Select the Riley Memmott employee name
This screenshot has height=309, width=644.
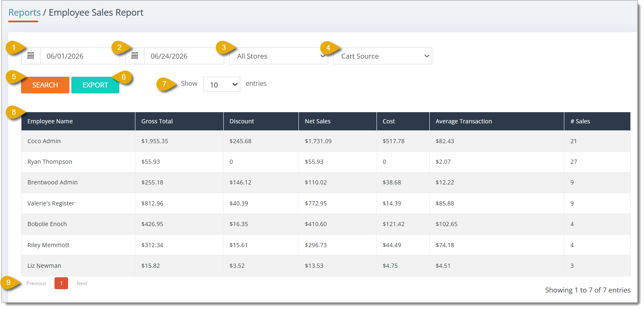tap(48, 245)
